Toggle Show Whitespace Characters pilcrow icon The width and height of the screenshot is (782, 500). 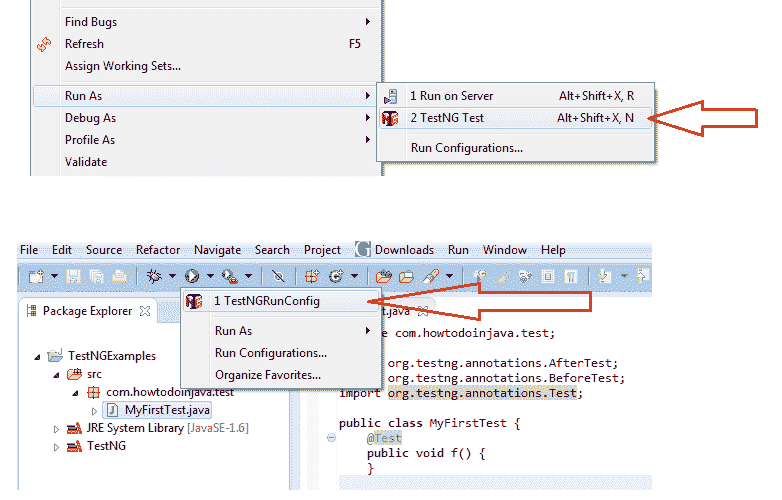coord(572,276)
